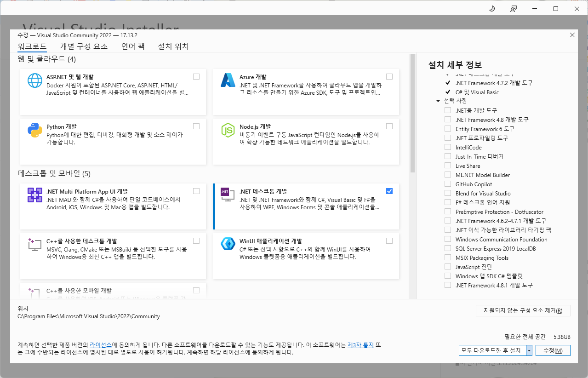The height and width of the screenshot is (378, 588).
Task: Enable .NET Framework 4.6.2-4.7.1 개발 도구 option
Action: pyautogui.click(x=448, y=221)
